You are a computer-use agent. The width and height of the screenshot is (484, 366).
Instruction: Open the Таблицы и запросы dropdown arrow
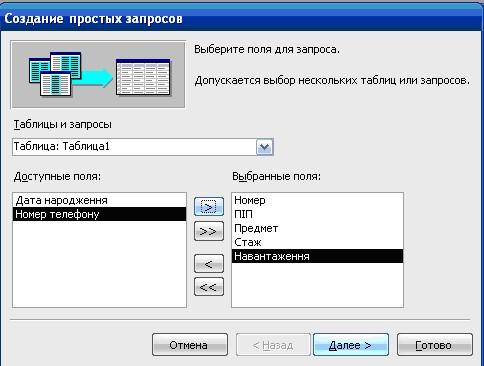coord(265,147)
